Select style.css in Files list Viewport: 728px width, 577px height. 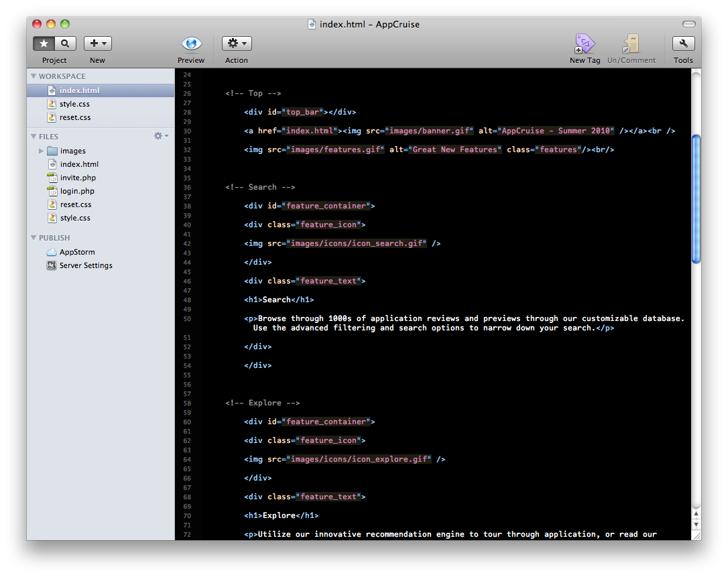coord(101,218)
